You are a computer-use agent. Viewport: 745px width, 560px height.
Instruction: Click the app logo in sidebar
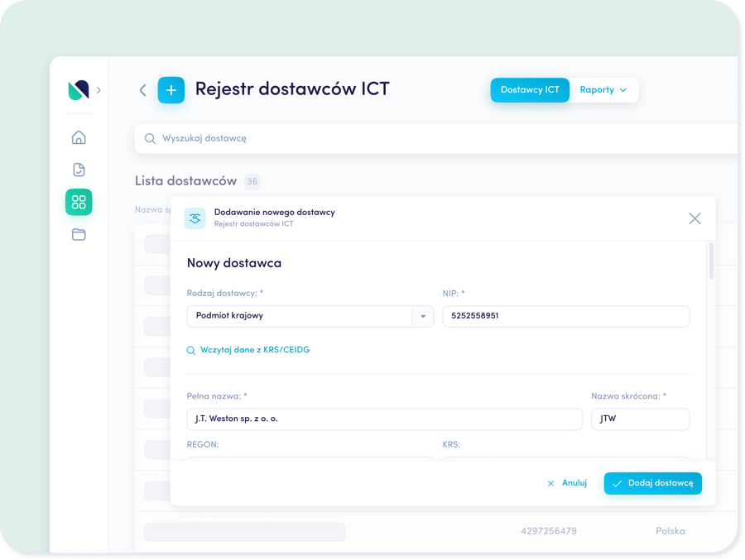[79, 90]
